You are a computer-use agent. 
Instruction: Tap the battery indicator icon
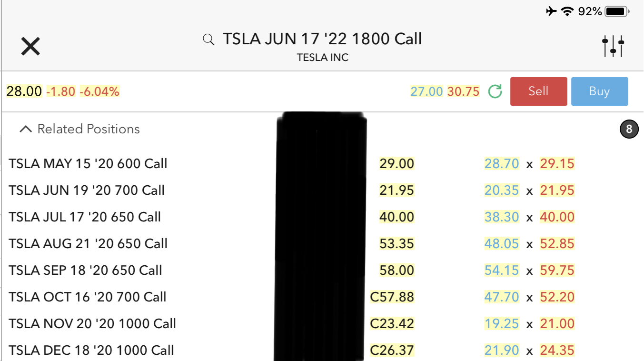[x=618, y=11]
